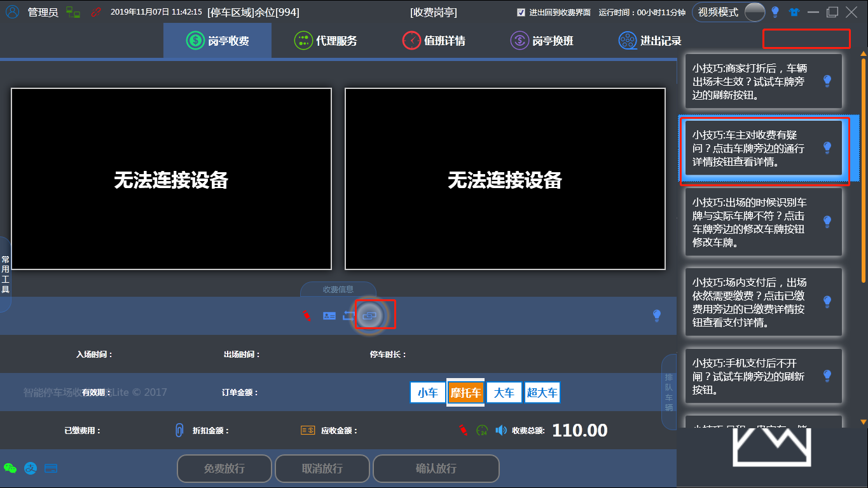Screen dimensions: 868x488
Task: Open the tip about 车主对收费有疑问
Action: [764, 148]
